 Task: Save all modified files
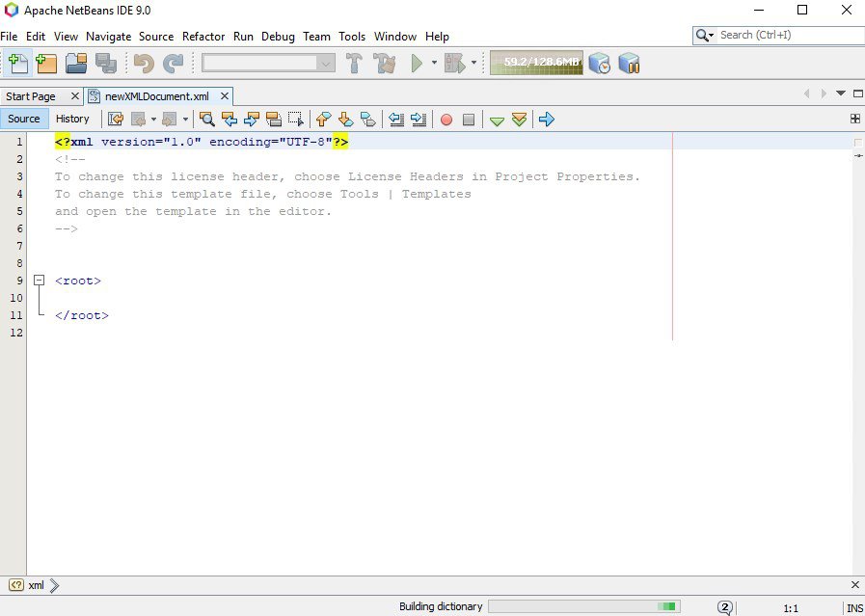(x=105, y=62)
